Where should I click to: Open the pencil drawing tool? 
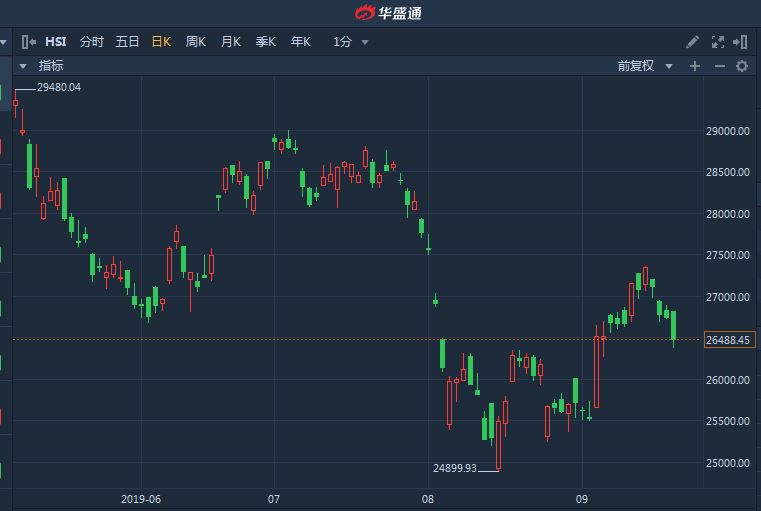point(693,42)
